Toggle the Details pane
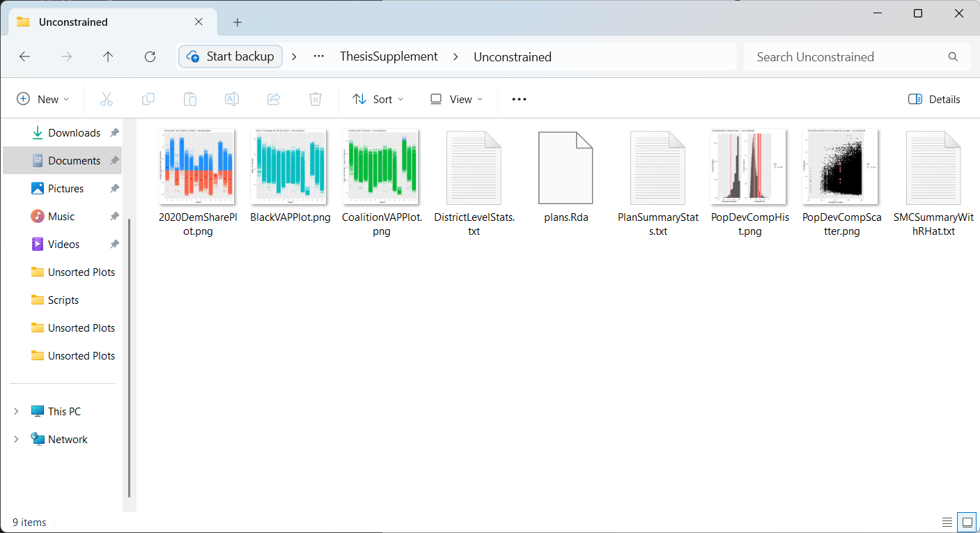The image size is (980, 533). pyautogui.click(x=934, y=99)
